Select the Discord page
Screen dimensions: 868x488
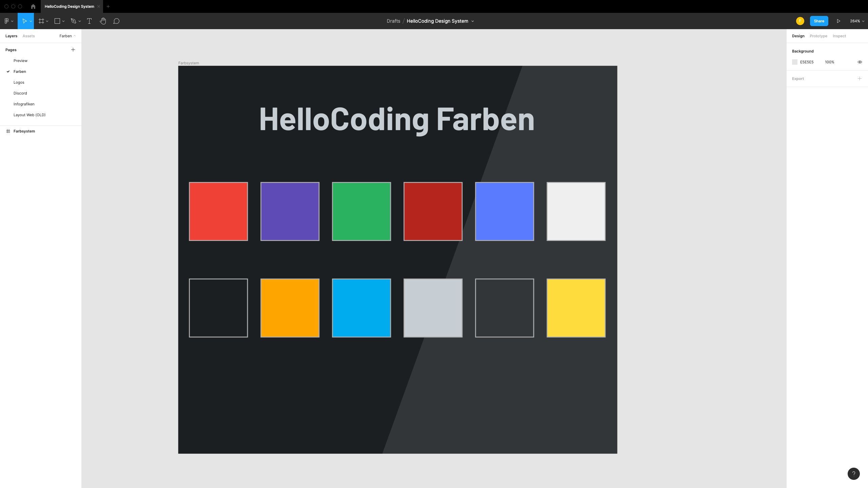click(20, 93)
